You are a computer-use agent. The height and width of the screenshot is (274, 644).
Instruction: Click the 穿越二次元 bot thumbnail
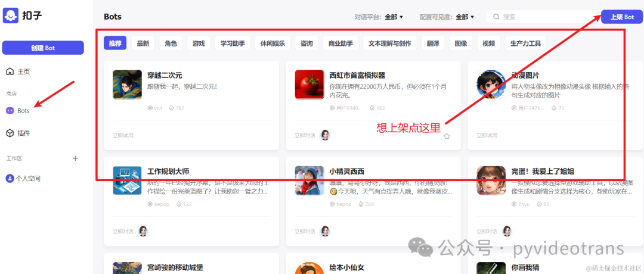(x=128, y=85)
